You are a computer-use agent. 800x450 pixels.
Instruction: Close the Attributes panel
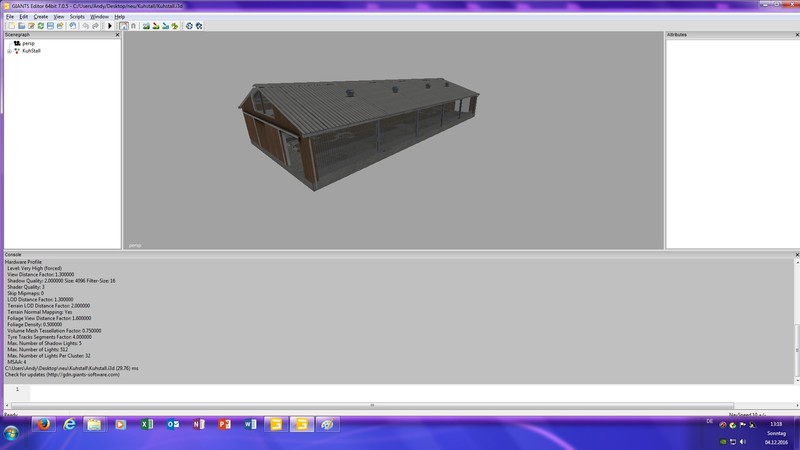(x=795, y=35)
